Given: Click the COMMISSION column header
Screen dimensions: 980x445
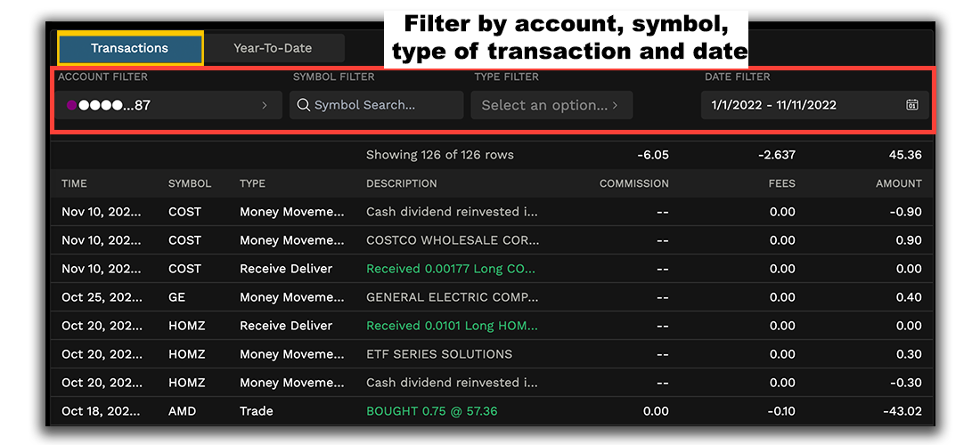Looking at the screenshot, I should tap(633, 183).
